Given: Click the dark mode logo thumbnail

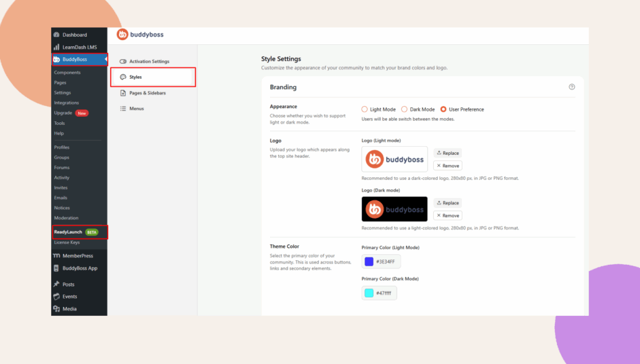Looking at the screenshot, I should (394, 209).
